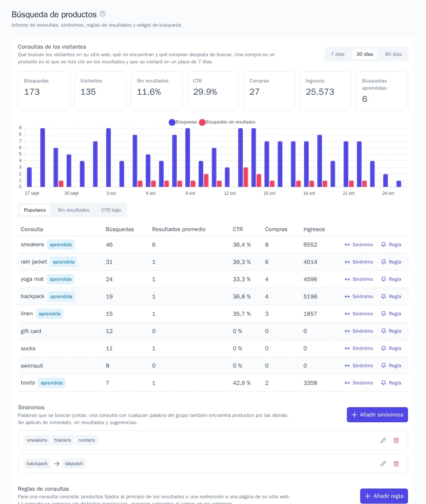Switch the period to 7 días
Viewport: 426px width, 504px height.
pyautogui.click(x=337, y=54)
